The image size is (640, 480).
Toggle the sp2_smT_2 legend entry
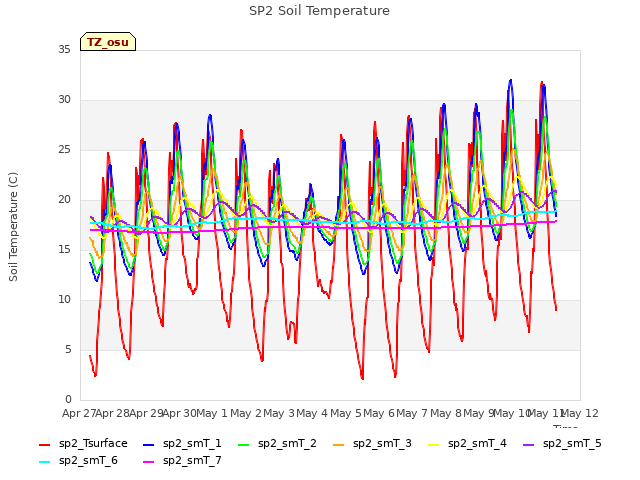pos(277,444)
